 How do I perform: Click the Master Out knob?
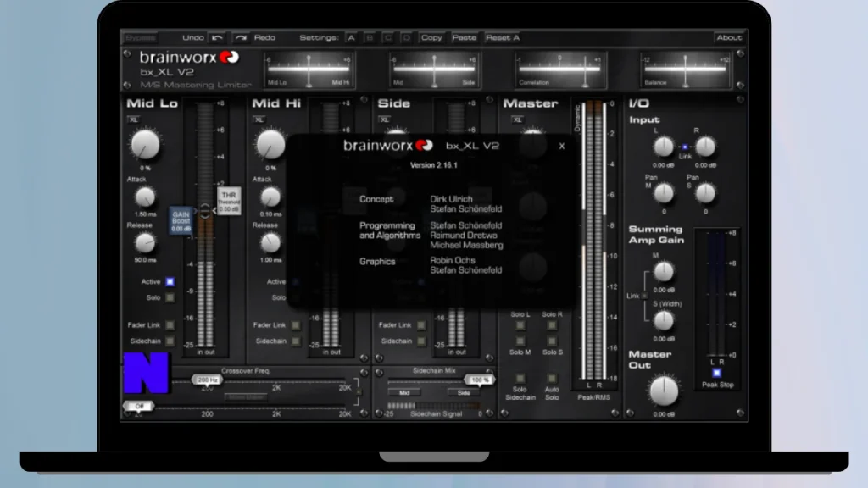tap(663, 391)
